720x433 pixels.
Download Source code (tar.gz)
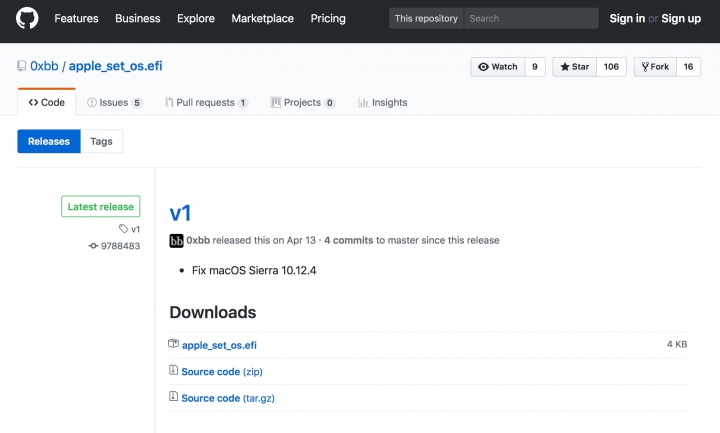(228, 398)
